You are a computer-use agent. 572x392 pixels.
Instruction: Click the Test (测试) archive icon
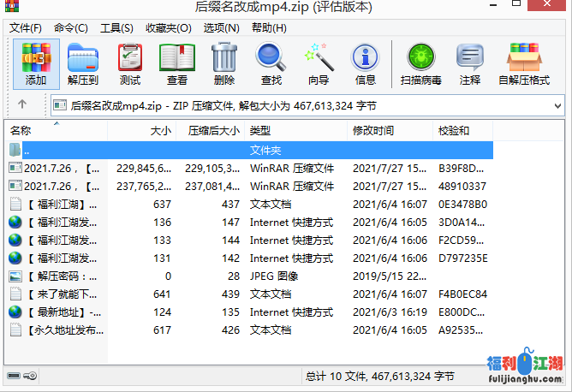click(x=130, y=63)
